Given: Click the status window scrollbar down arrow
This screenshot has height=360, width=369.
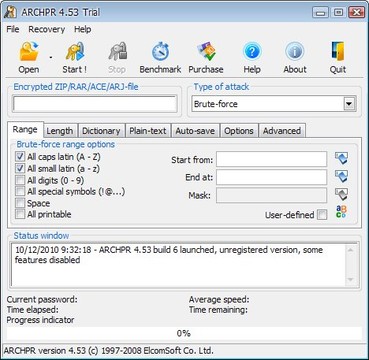Looking at the screenshot, I should click(x=350, y=279).
